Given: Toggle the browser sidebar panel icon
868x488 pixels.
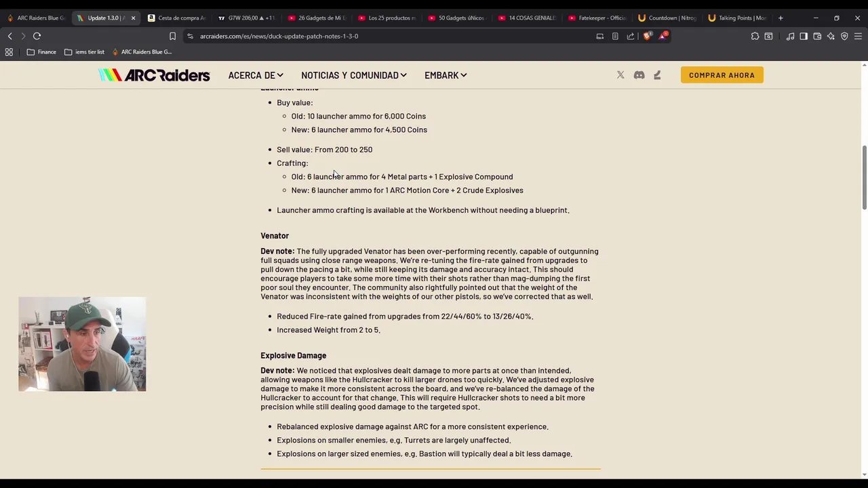Looking at the screenshot, I should pos(804,36).
